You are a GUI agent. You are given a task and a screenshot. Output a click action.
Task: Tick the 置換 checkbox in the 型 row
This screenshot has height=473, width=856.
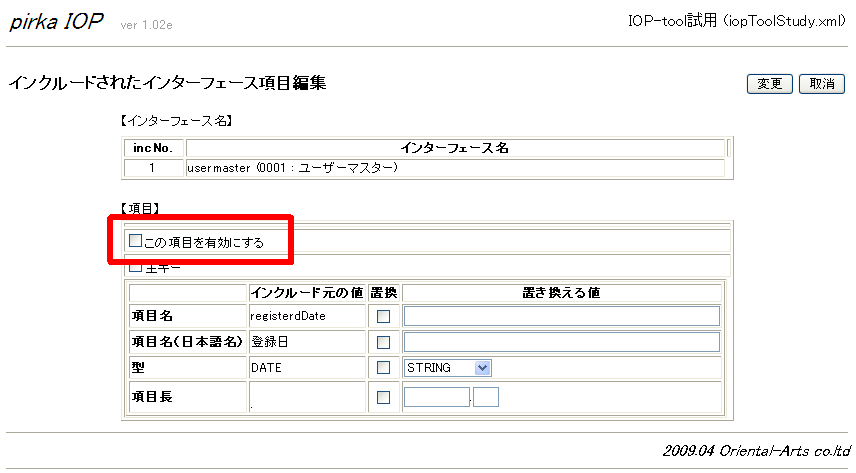(383, 368)
